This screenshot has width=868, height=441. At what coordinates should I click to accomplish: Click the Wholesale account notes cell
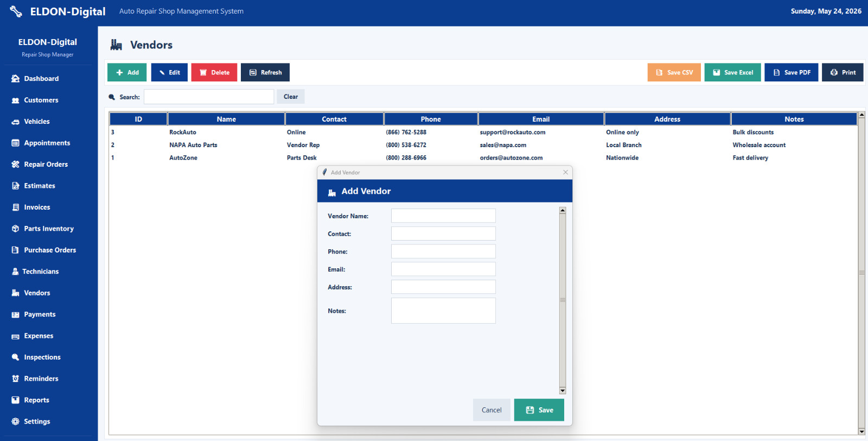(x=759, y=145)
